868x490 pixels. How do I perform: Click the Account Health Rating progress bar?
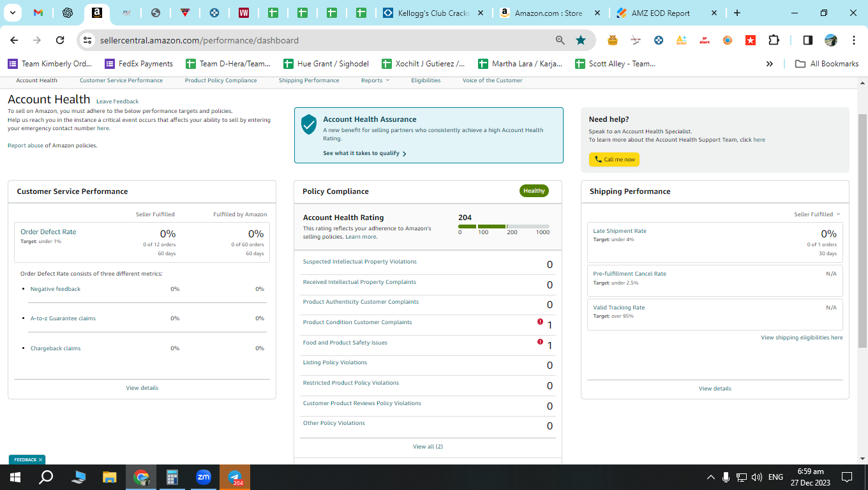(x=504, y=226)
